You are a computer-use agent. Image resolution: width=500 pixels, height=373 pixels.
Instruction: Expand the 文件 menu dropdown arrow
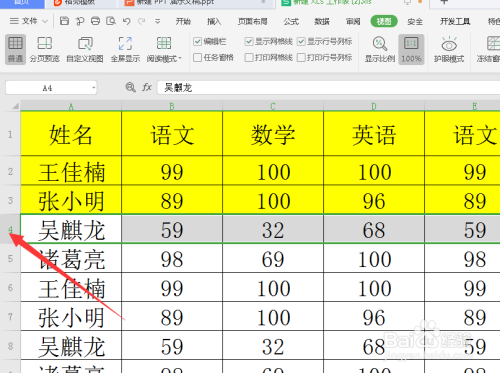point(45,22)
